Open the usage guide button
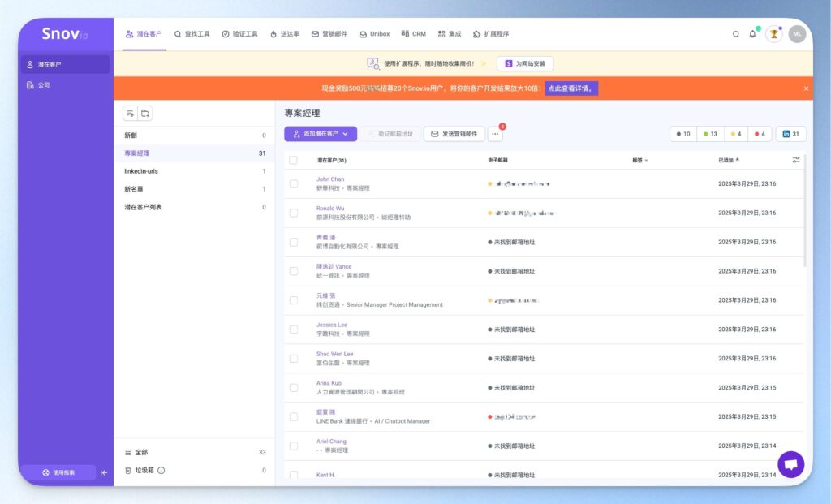Viewport: 831px width, 504px height. (58, 472)
